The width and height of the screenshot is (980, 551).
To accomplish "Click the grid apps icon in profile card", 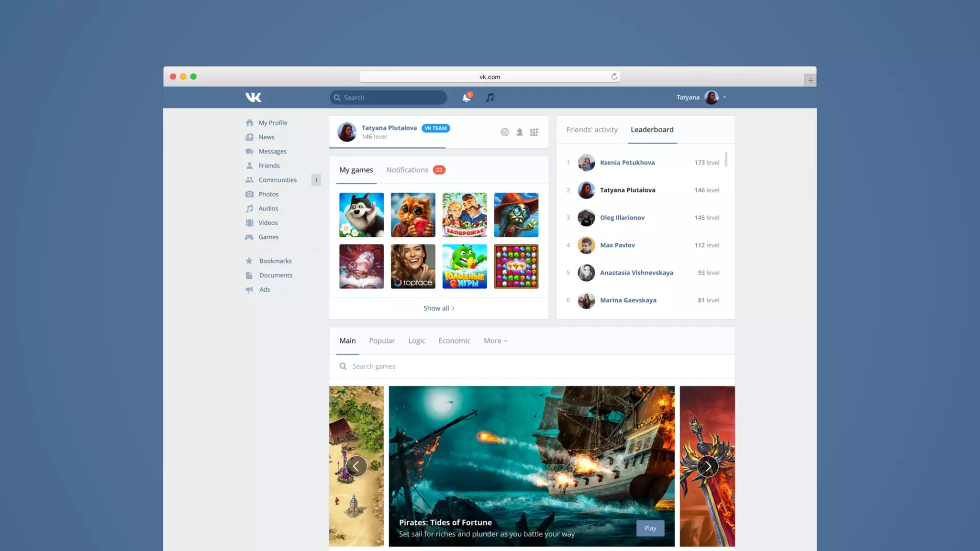I will (x=534, y=132).
